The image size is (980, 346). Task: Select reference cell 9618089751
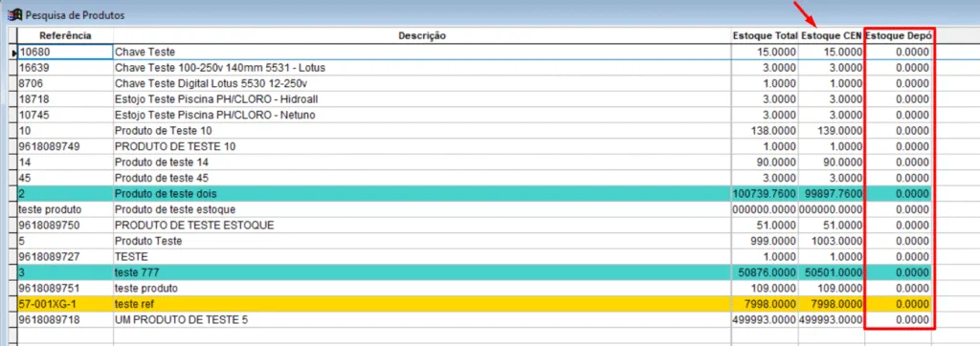coord(65,289)
